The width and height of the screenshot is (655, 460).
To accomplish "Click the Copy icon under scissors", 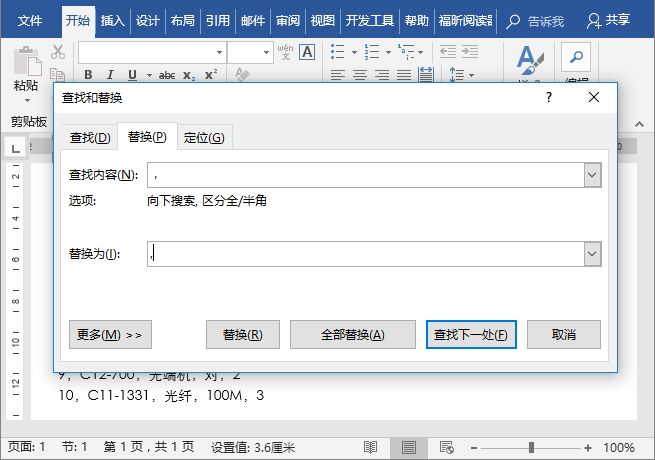I will 57,74.
